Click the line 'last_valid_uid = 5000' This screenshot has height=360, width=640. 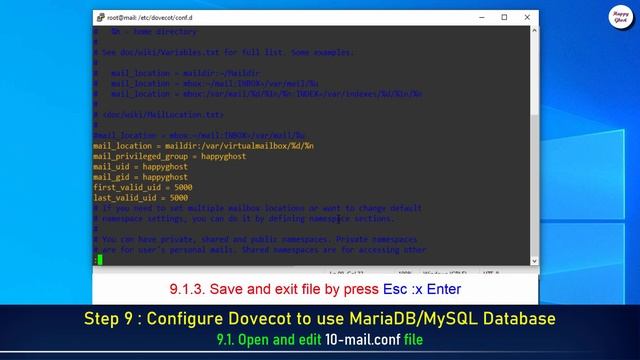coord(140,198)
